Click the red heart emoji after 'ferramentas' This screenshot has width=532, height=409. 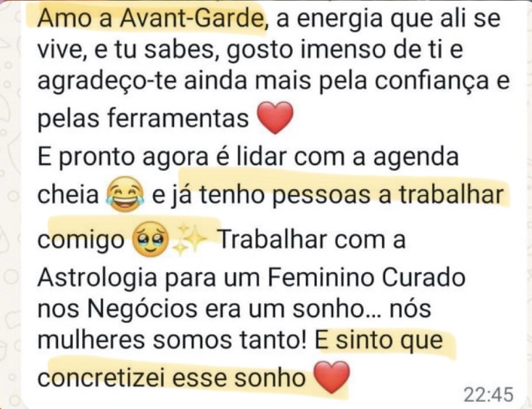(275, 117)
